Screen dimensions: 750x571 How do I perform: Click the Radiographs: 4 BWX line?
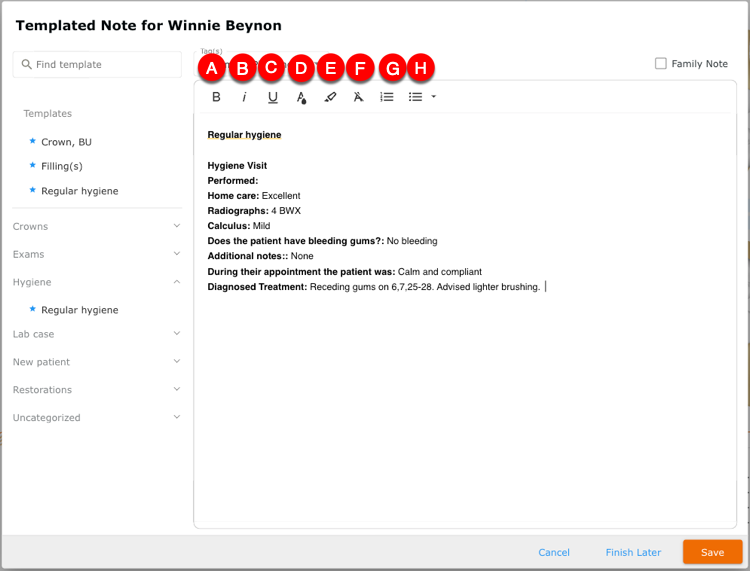[x=254, y=211]
